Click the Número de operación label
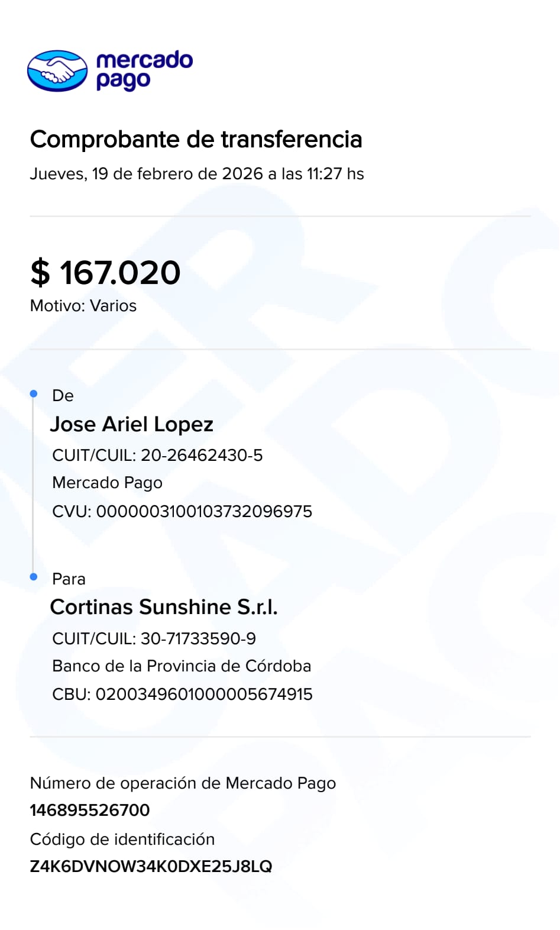 pos(183,783)
